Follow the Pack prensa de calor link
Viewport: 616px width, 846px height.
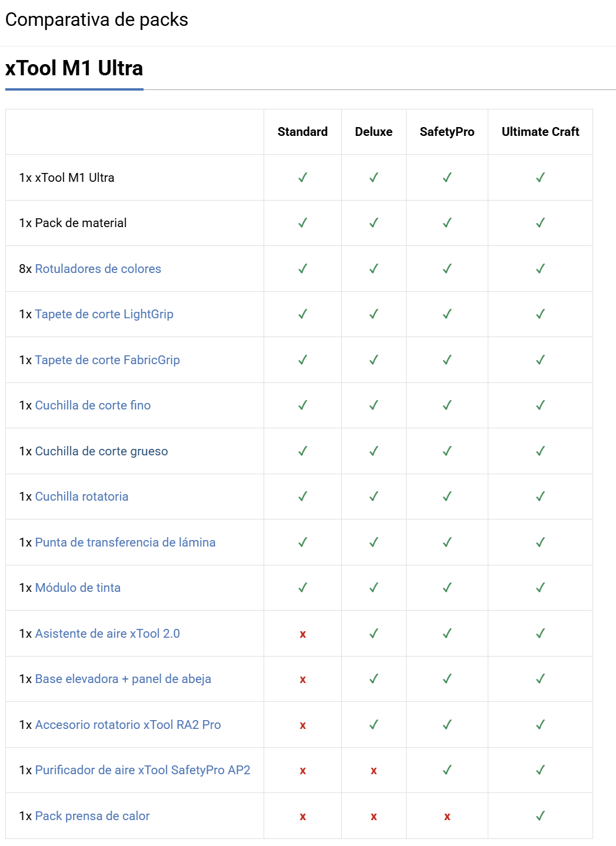tap(92, 816)
